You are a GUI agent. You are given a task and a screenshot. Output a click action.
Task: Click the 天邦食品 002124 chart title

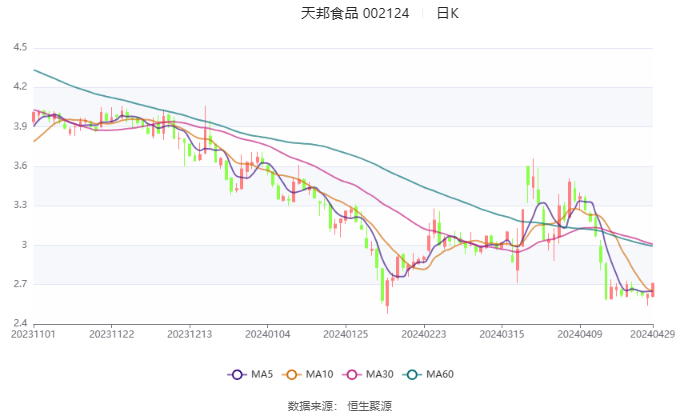tap(355, 13)
